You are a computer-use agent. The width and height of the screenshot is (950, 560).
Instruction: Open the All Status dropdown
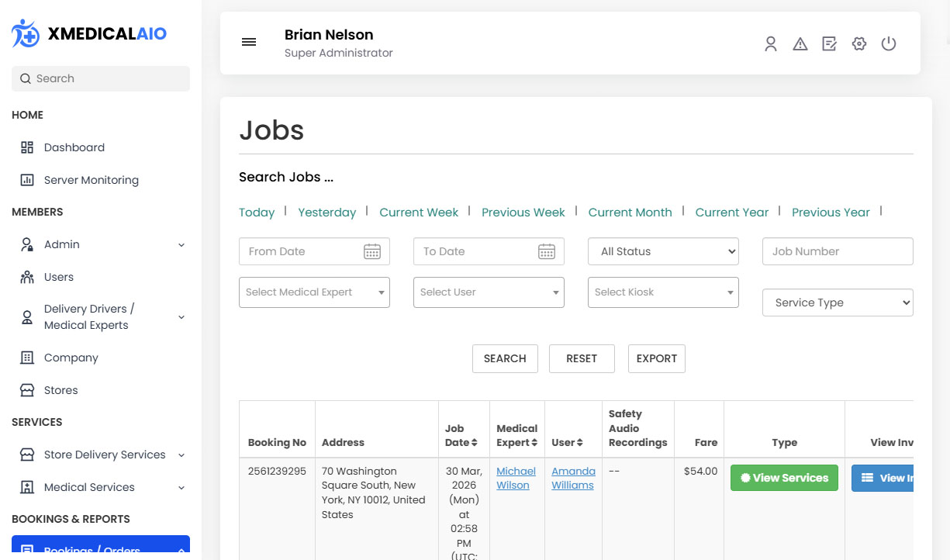tap(663, 251)
